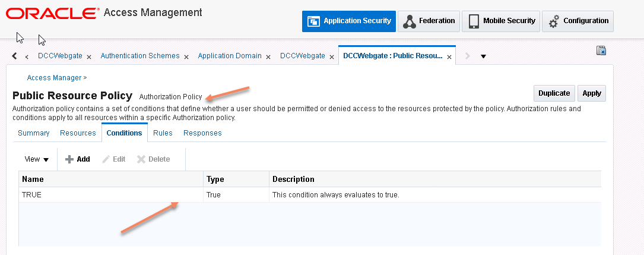Click the Mobile Security phone icon

pyautogui.click(x=474, y=21)
